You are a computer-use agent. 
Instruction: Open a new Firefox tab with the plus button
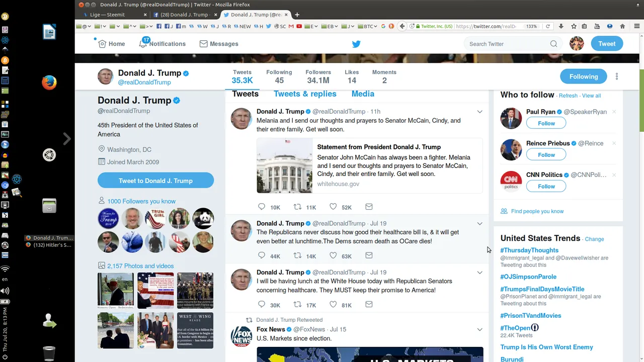click(297, 15)
